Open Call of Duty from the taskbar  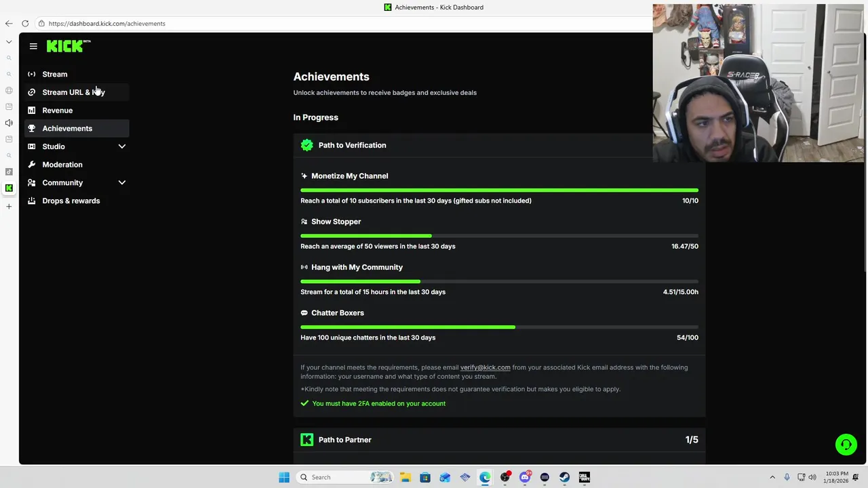click(584, 477)
